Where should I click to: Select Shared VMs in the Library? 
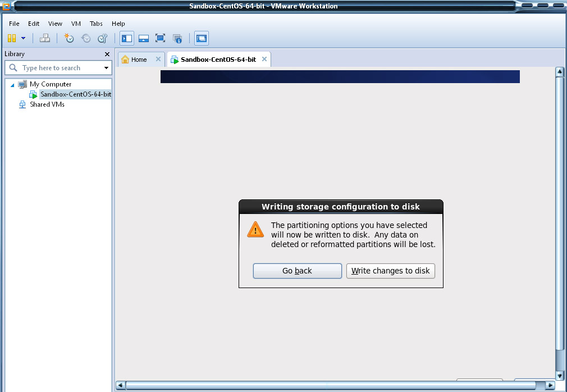tap(47, 104)
